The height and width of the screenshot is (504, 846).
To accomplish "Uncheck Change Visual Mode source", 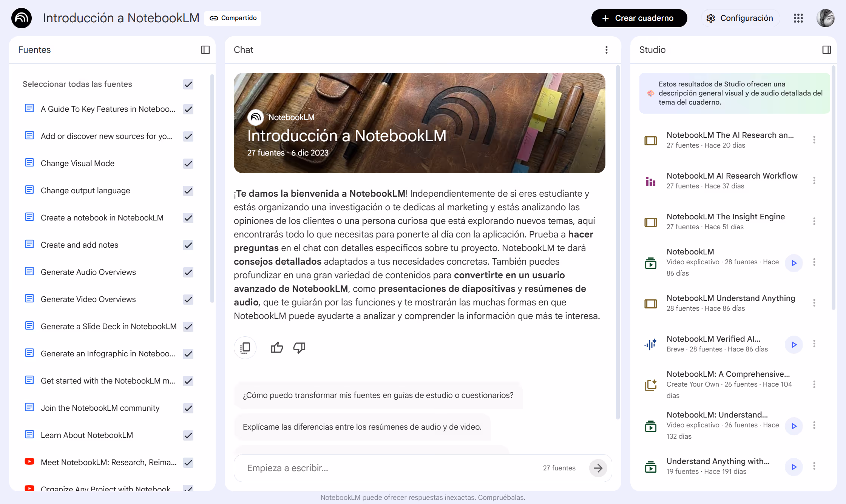I will click(188, 164).
